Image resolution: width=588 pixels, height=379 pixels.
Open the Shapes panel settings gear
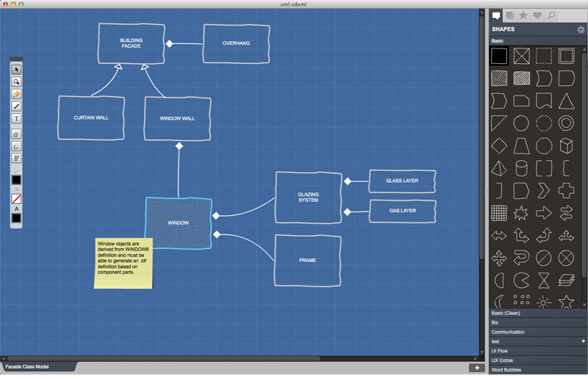[581, 29]
